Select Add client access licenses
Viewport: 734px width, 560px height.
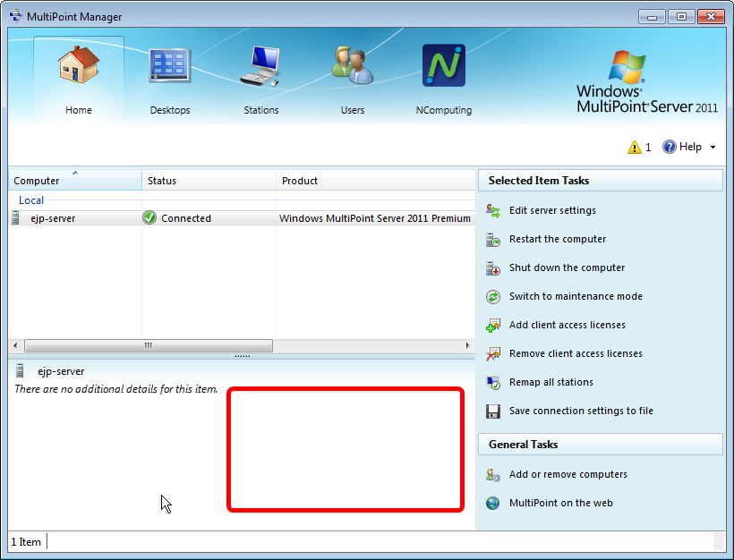coord(568,325)
